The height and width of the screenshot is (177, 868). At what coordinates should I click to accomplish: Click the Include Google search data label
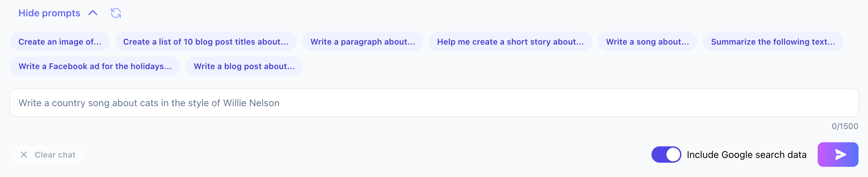[746, 155]
